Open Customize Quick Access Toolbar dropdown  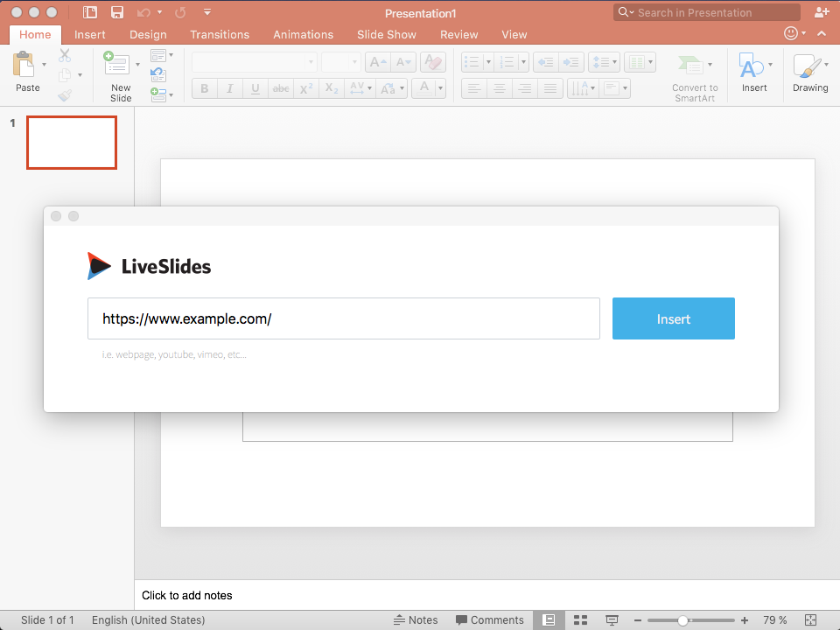click(207, 12)
